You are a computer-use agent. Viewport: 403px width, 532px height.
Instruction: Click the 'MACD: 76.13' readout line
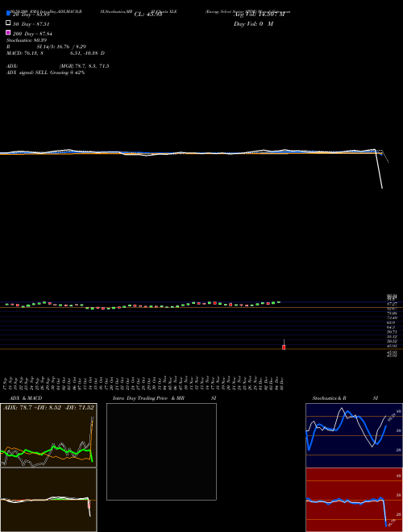(56, 53)
